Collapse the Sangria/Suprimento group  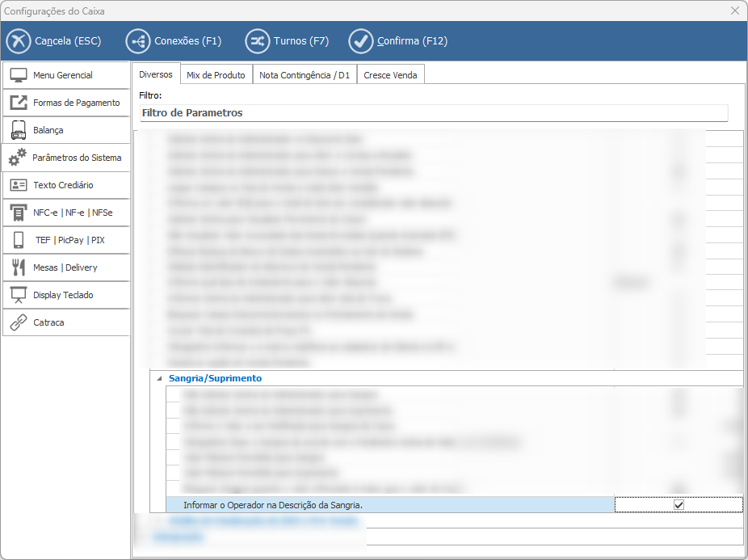158,378
